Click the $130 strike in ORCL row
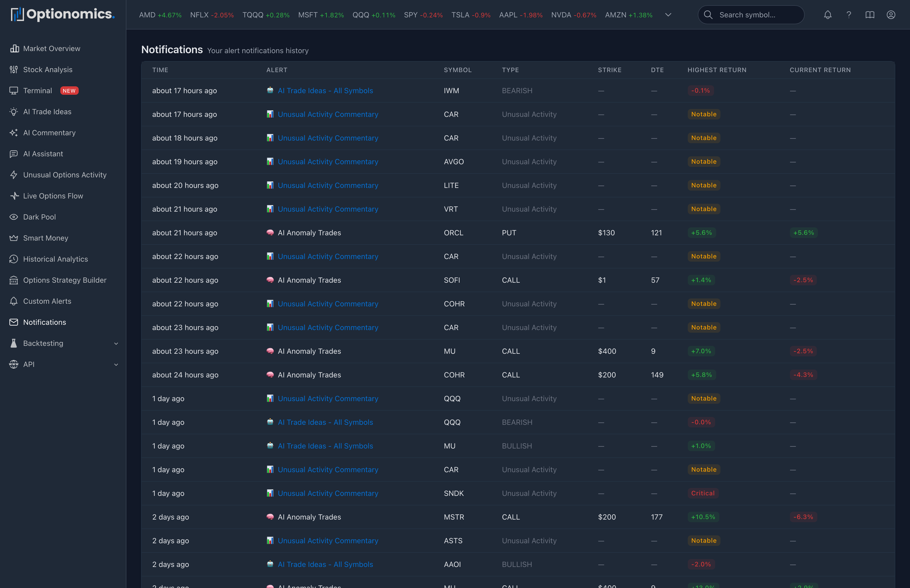Screen dimensions: 910x588 coord(606,232)
